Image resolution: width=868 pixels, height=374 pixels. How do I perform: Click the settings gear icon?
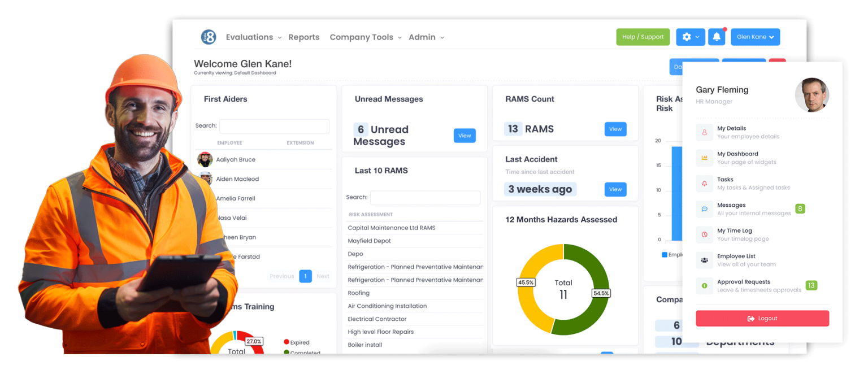tap(687, 36)
